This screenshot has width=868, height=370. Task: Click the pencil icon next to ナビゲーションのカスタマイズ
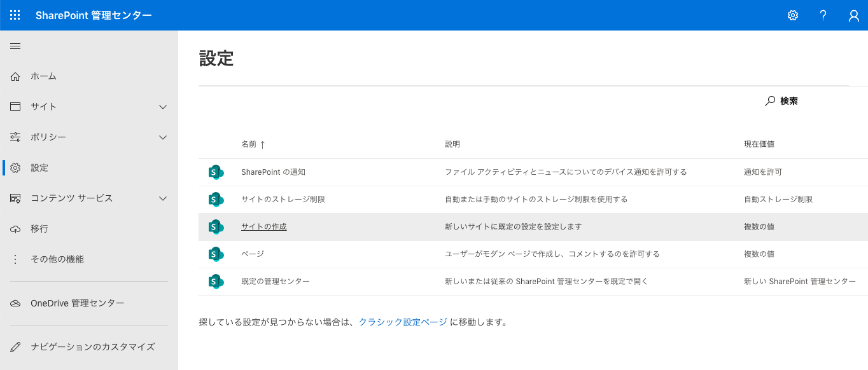click(x=16, y=347)
